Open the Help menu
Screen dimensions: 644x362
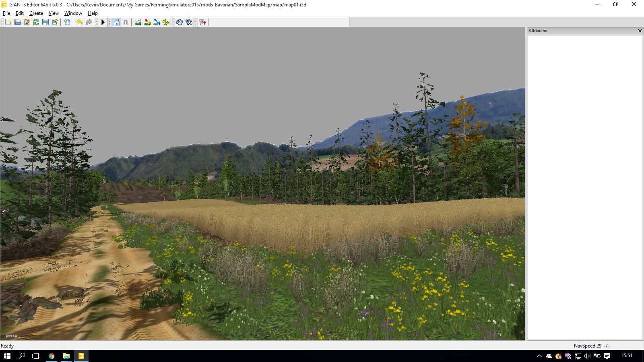click(93, 13)
